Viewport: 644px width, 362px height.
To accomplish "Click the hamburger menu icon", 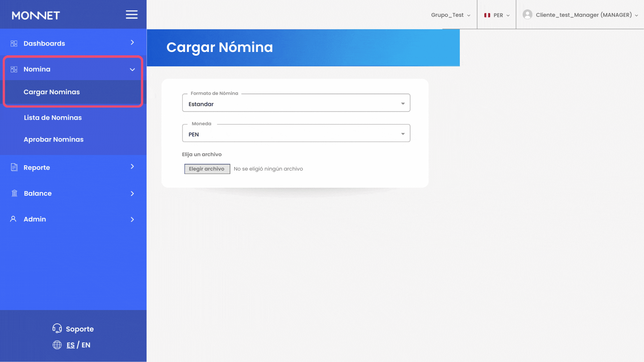I will (x=131, y=15).
